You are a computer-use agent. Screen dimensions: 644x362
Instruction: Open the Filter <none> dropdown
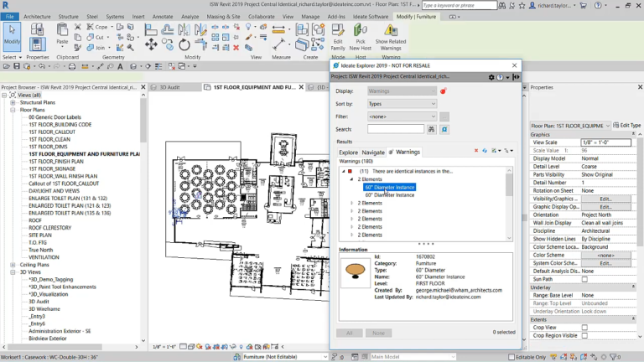point(402,116)
